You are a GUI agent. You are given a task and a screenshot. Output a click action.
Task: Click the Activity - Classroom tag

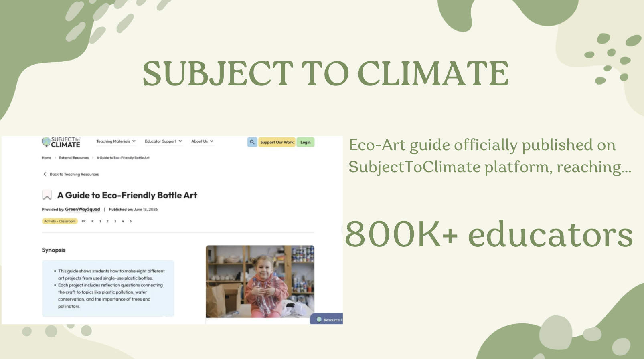[60, 221]
